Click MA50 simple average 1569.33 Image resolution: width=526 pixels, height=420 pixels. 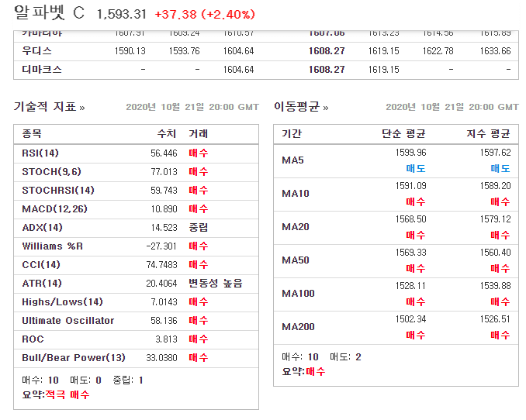point(410,253)
